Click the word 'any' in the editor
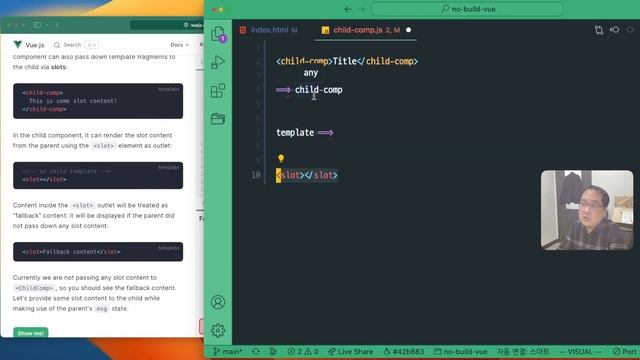This screenshot has width=640, height=360. tap(311, 73)
